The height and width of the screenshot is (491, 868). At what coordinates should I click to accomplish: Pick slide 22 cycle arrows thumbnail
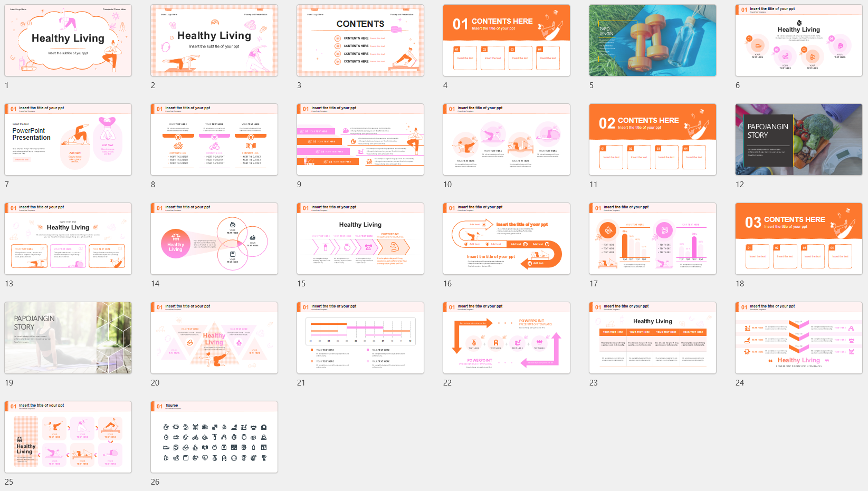click(507, 338)
